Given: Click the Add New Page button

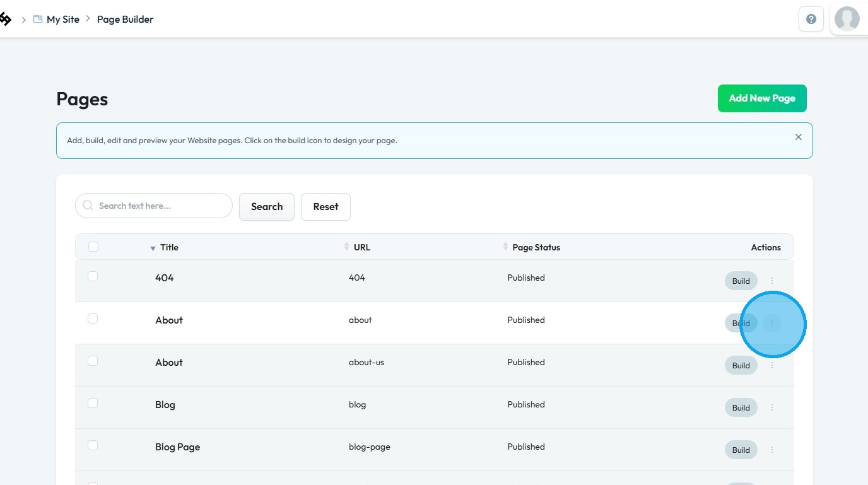Looking at the screenshot, I should [762, 98].
